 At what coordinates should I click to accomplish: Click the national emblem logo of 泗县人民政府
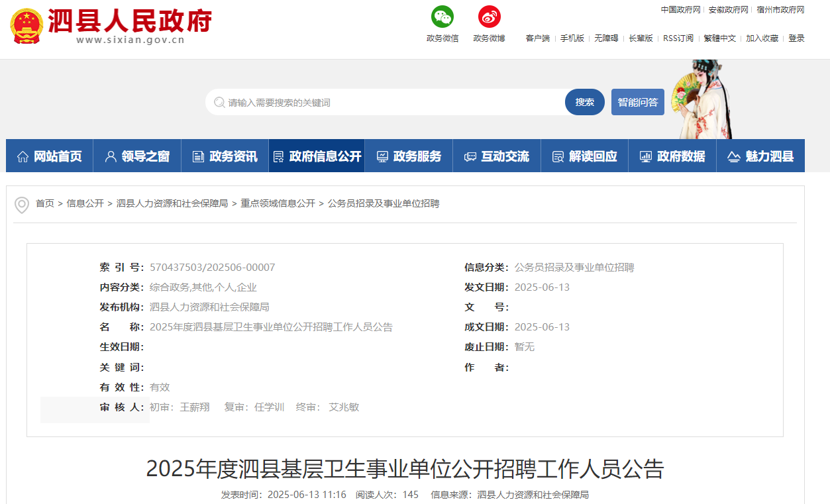pyautogui.click(x=26, y=27)
